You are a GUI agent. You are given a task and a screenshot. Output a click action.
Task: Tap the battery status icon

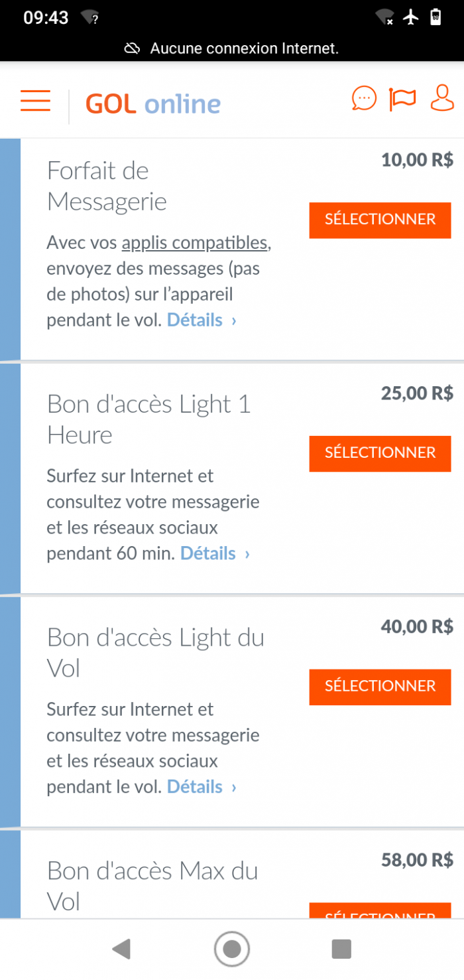tap(435, 17)
